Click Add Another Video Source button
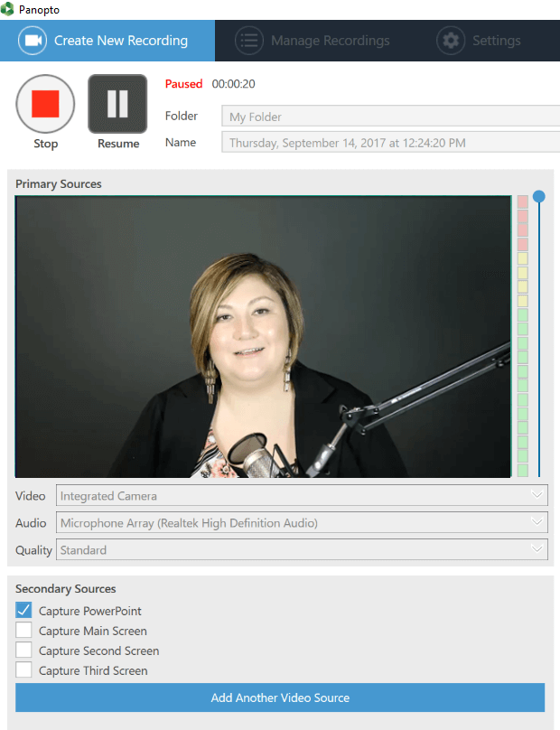 (280, 697)
